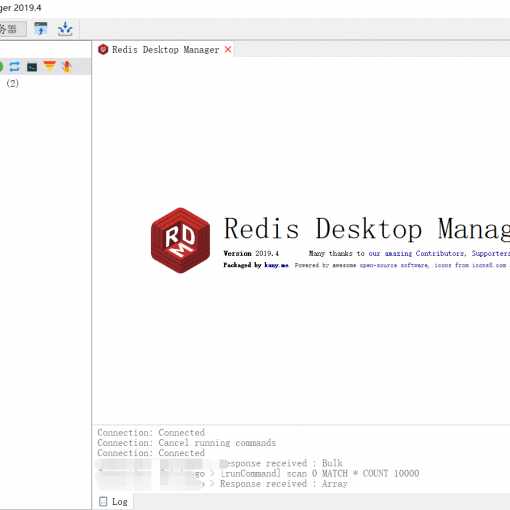
Task: Open the open-source software link
Action: pos(394,265)
